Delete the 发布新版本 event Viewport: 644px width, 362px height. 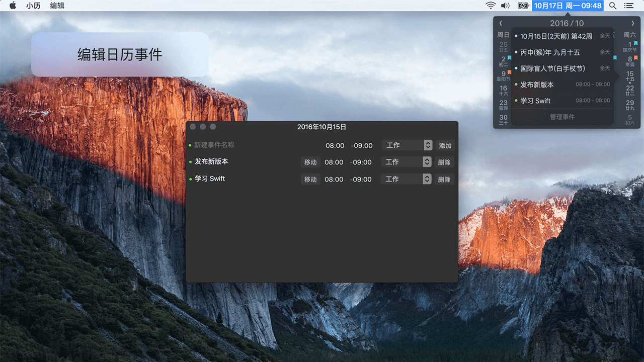(444, 162)
